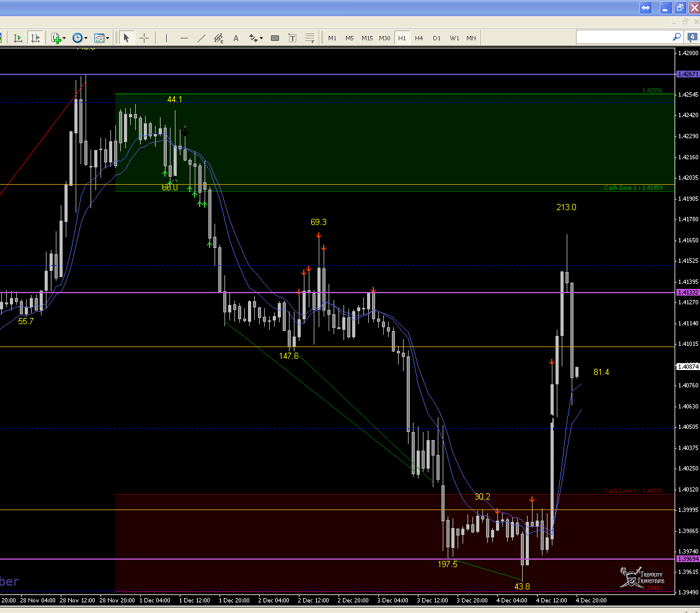Viewport: 700px width, 613px height.
Task: Open the chat notifications icon showing 4
Action: coord(693,37)
